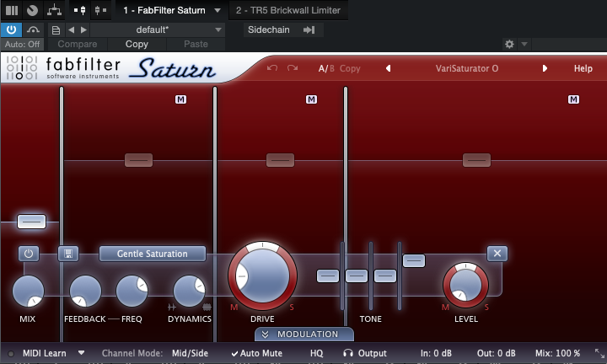Open the VariSaturator O preset menu
The height and width of the screenshot is (364, 607).
point(467,68)
